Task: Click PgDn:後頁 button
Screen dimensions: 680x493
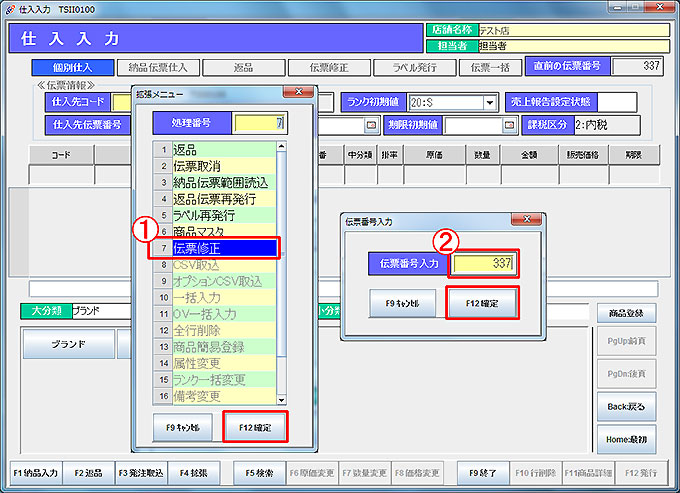Action: [x=627, y=374]
